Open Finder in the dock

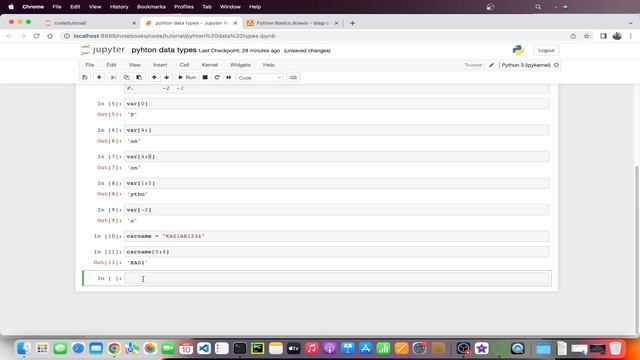[x=24, y=348]
